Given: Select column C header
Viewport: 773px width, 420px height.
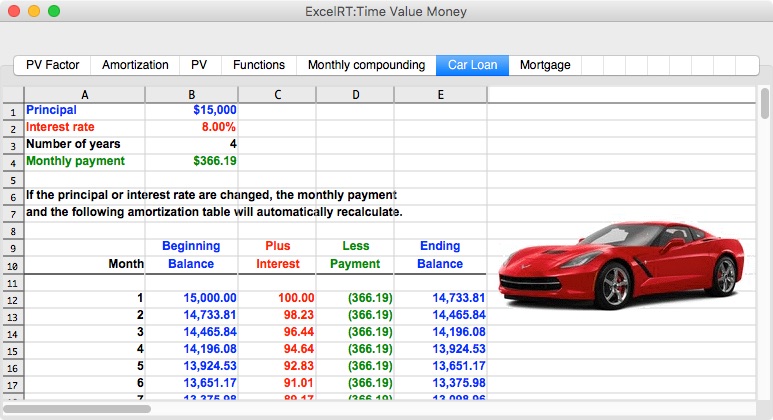Looking at the screenshot, I should [277, 94].
